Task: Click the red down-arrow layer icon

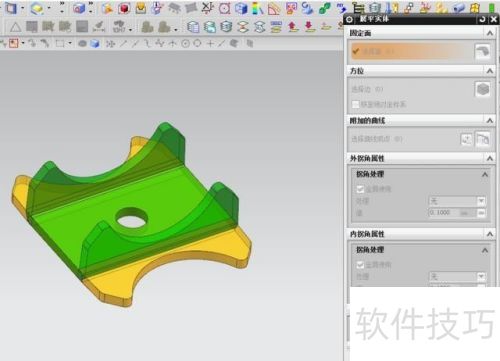Action: click(x=309, y=27)
